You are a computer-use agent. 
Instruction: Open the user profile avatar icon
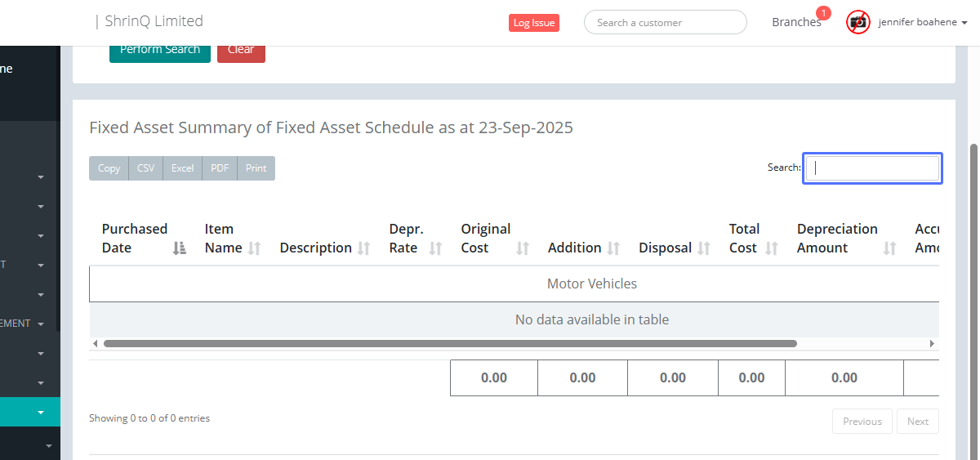coord(858,22)
